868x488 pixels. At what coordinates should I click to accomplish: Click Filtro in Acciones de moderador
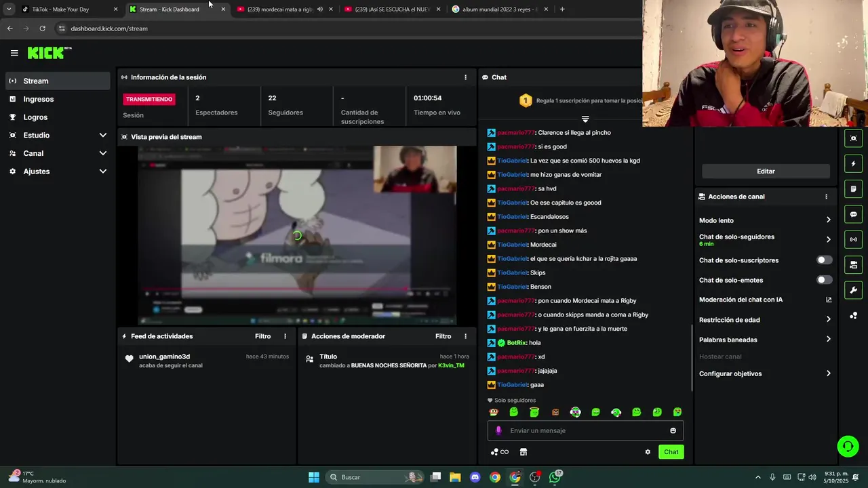pos(443,336)
